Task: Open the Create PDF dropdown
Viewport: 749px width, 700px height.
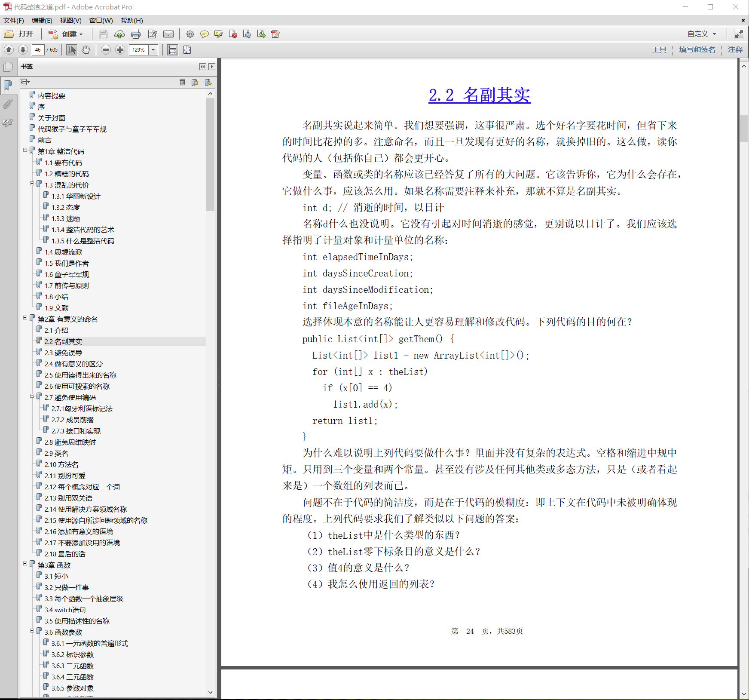Action: [66, 34]
